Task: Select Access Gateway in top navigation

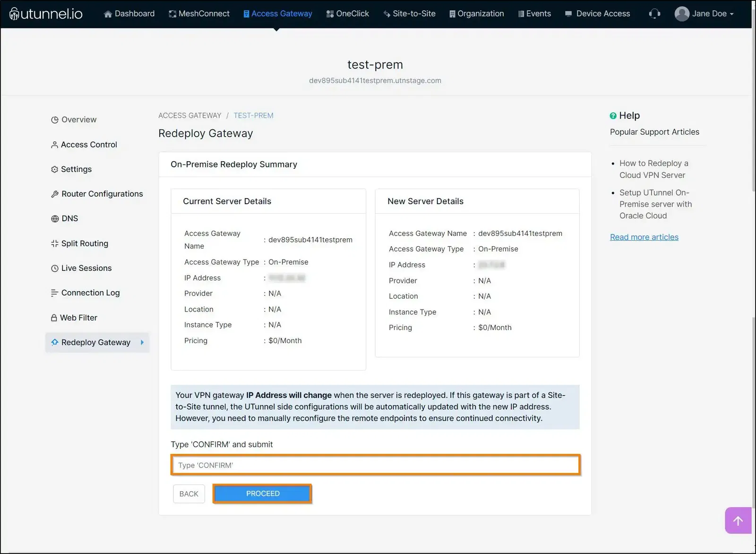Action: (278, 14)
